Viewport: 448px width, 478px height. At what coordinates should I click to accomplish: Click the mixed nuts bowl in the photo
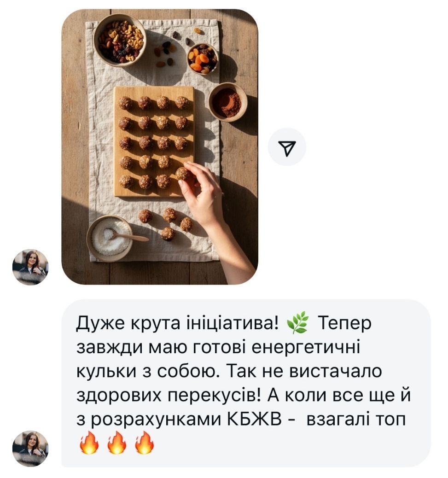(120, 40)
